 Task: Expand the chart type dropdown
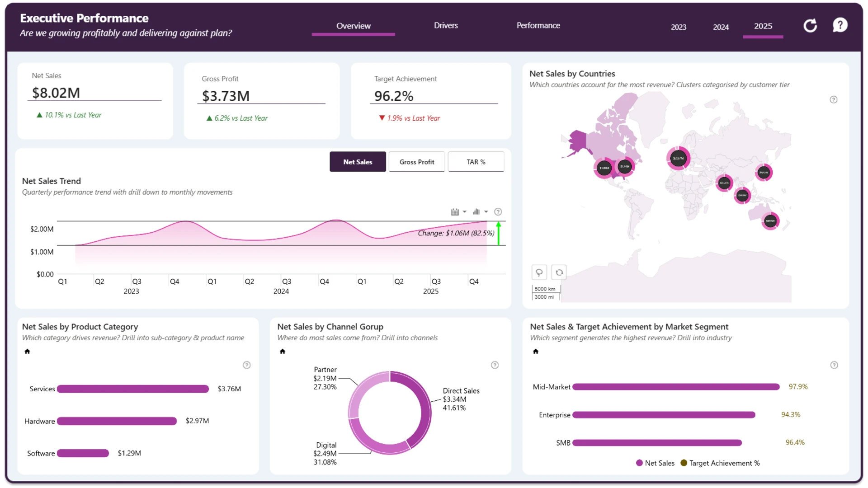pyautogui.click(x=480, y=212)
